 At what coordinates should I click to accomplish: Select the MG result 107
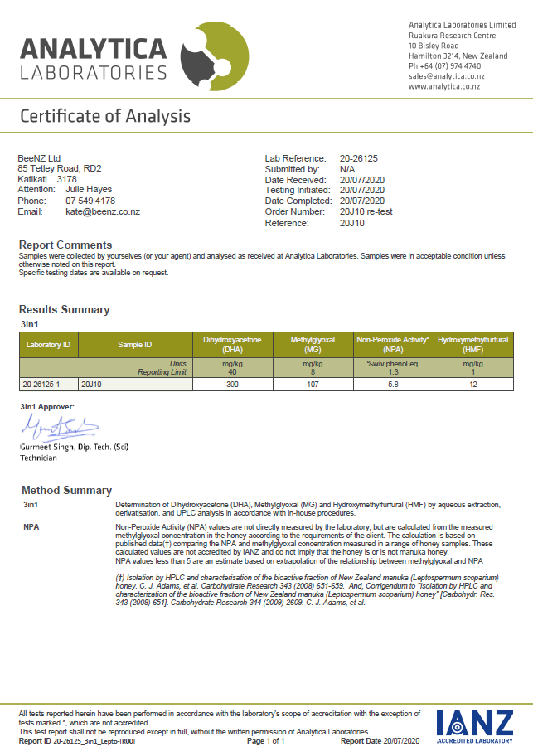313,385
